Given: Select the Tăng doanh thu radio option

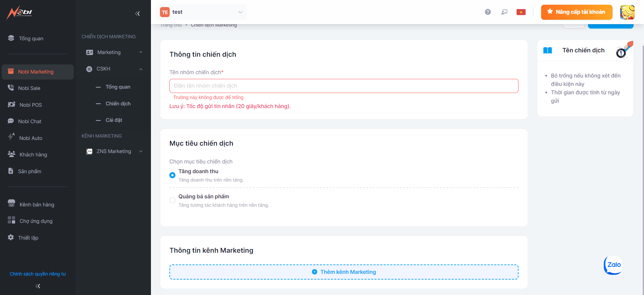Looking at the screenshot, I should point(172,175).
